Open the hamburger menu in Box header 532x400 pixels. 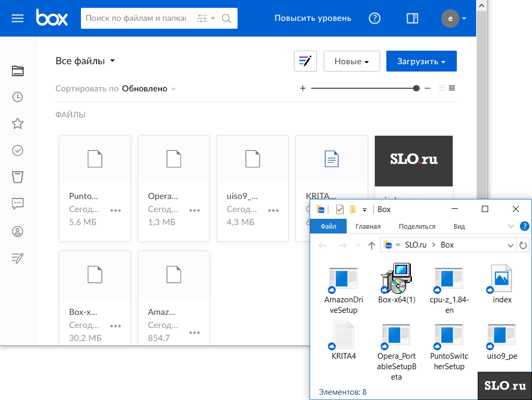tap(18, 18)
